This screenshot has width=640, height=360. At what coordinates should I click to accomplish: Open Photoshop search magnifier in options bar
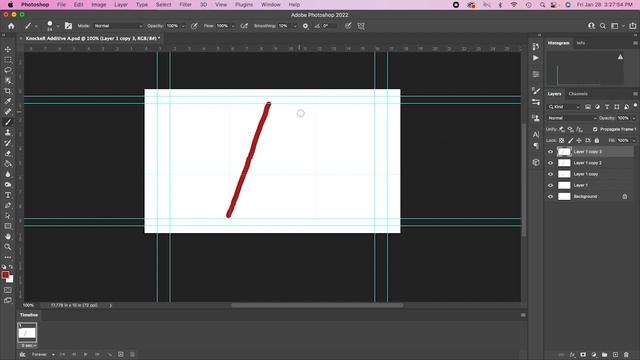[603, 26]
